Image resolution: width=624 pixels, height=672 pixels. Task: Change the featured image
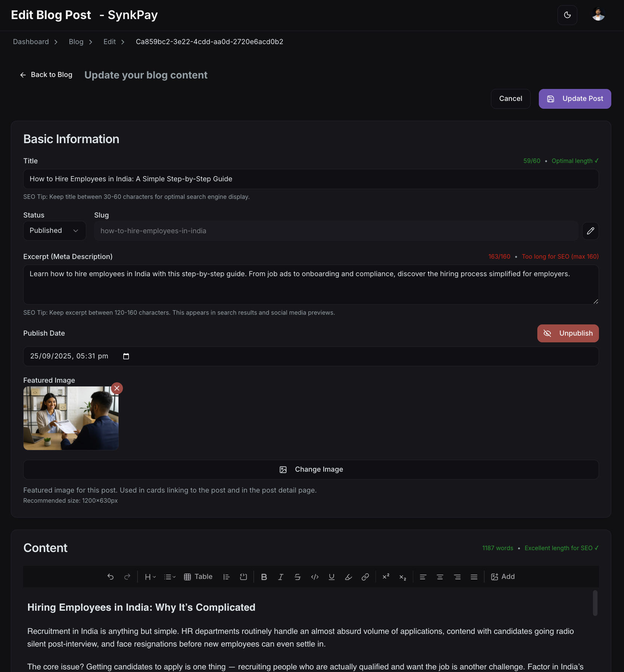tap(311, 469)
